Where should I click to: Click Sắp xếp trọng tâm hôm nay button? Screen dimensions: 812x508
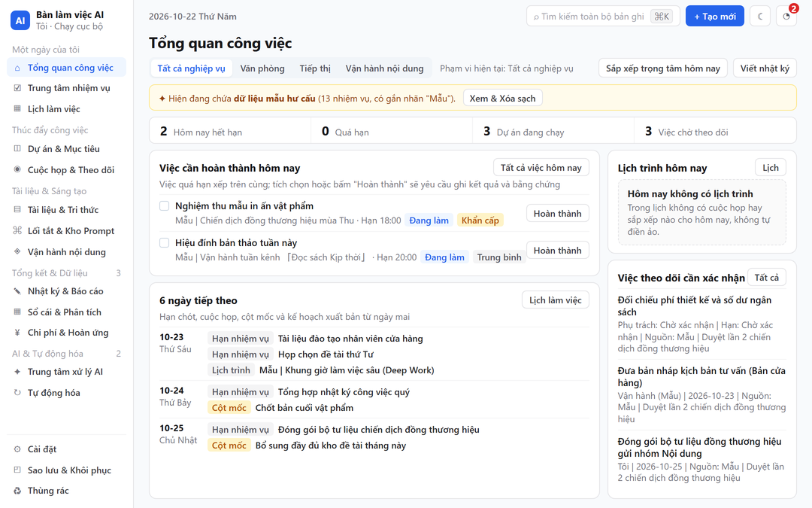[x=663, y=68]
